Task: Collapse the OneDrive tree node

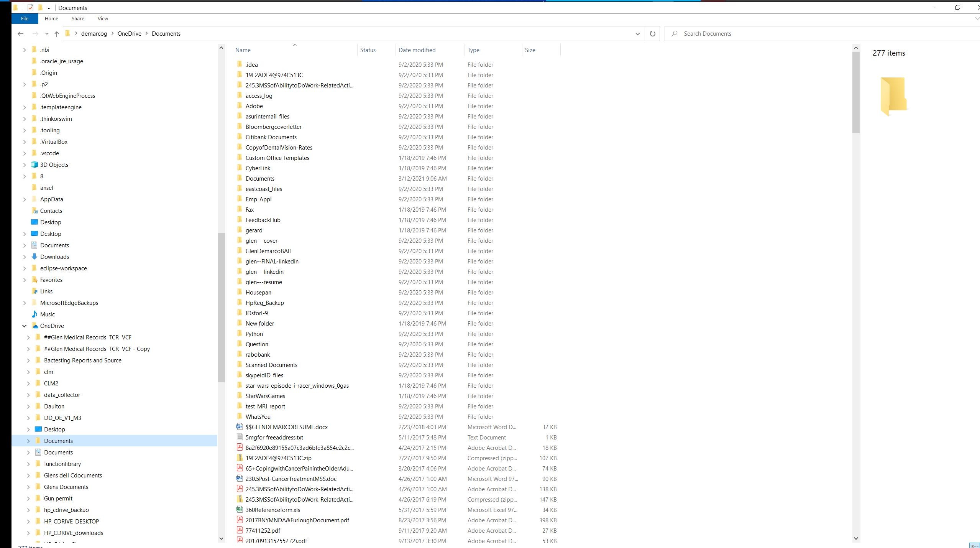Action: [24, 326]
